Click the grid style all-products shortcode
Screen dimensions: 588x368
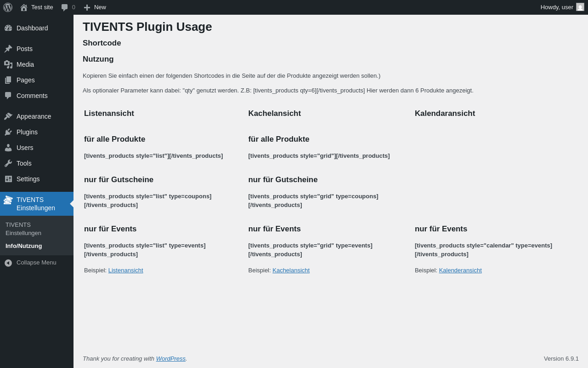[319, 156]
